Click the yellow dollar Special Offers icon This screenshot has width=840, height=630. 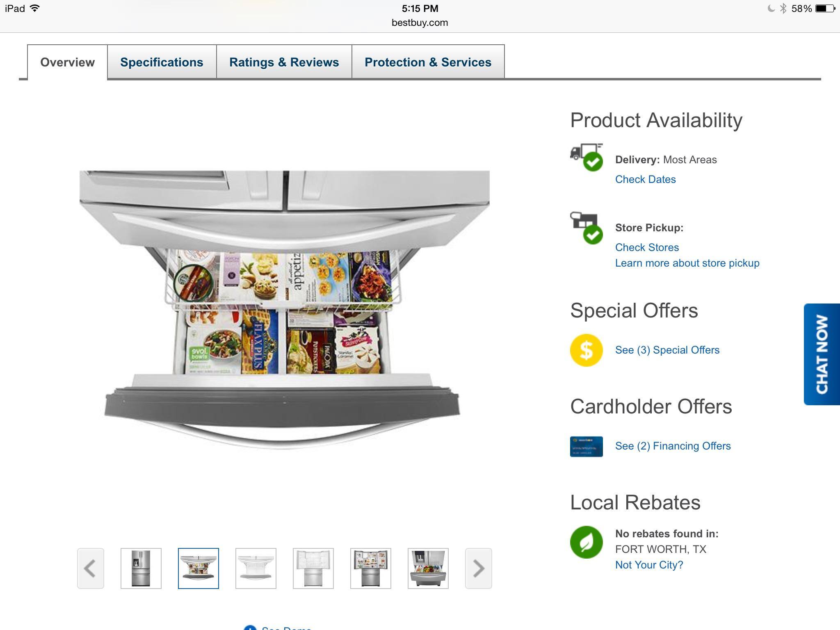point(587,350)
